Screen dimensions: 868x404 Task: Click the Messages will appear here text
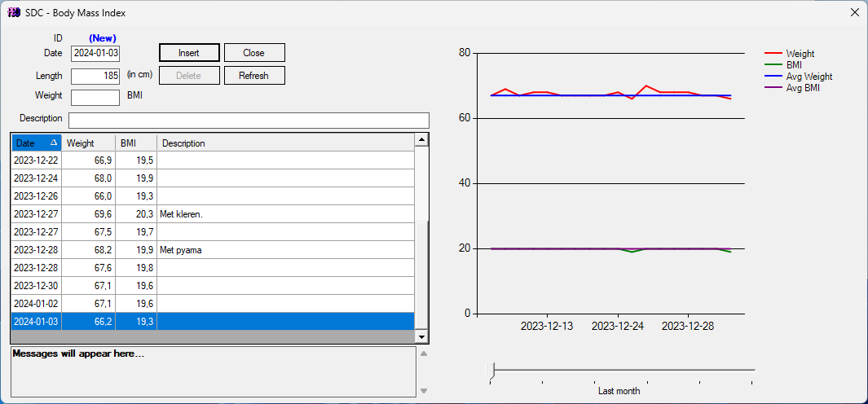point(78,353)
